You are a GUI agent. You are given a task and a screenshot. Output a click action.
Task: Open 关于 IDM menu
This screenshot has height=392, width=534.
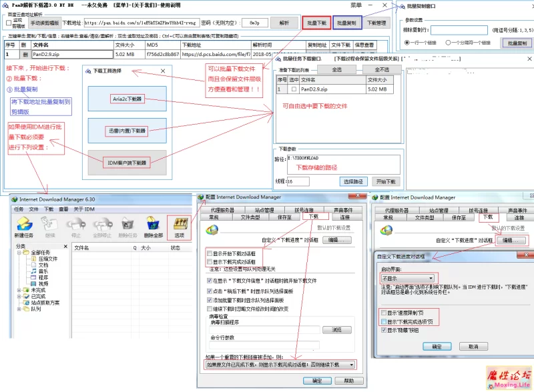tap(84, 209)
